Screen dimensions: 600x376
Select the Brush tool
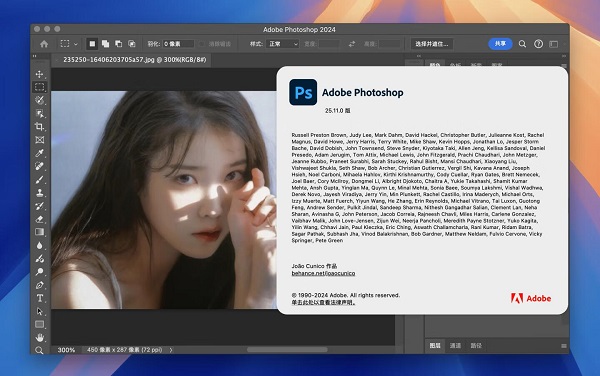pyautogui.click(x=39, y=179)
